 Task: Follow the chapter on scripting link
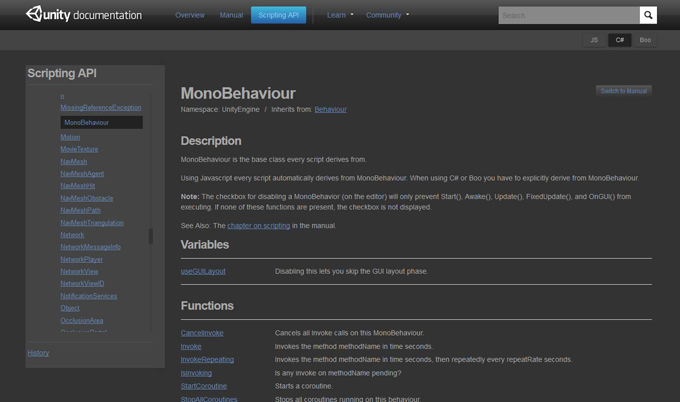258,226
